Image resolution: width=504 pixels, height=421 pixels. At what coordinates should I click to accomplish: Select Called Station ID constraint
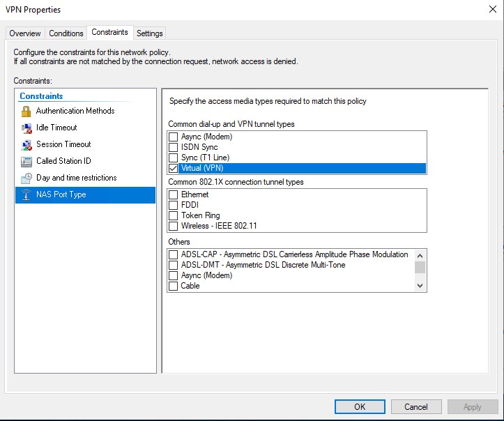pos(85,161)
